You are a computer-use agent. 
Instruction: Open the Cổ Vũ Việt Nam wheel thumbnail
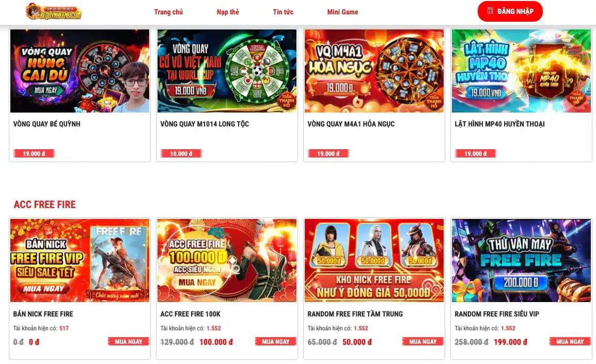[x=227, y=71]
